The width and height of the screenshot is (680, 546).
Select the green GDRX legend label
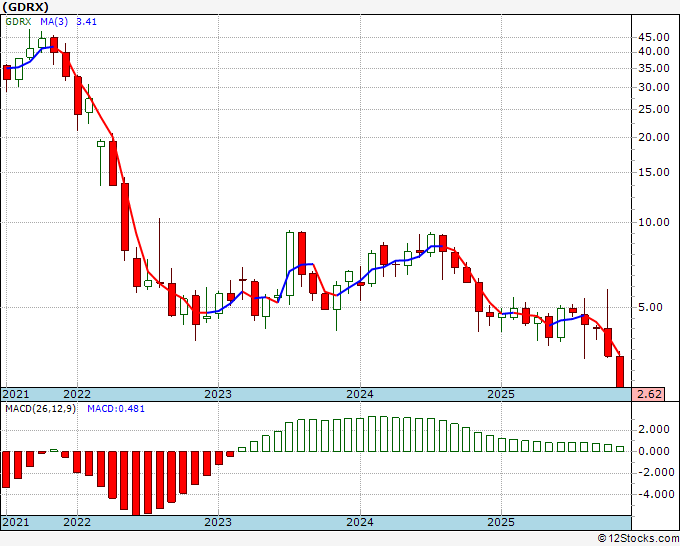pyautogui.click(x=18, y=22)
